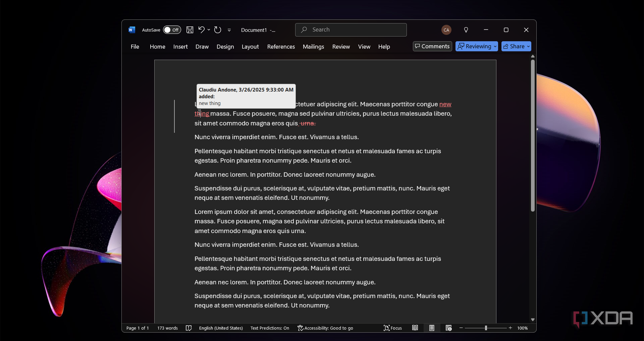The height and width of the screenshot is (341, 644).
Task: Open zoom dialog from 100% level
Action: 522,328
